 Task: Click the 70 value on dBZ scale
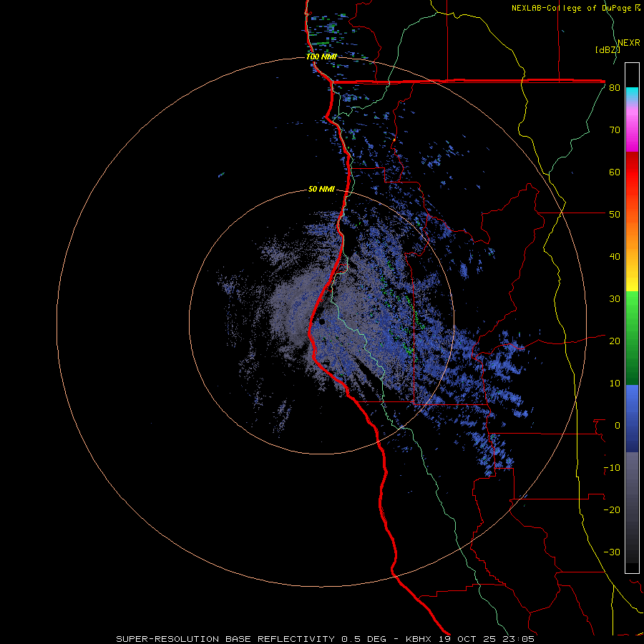tap(615, 130)
